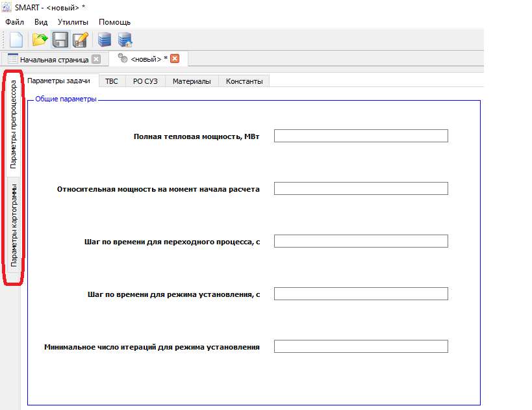The width and height of the screenshot is (532, 410).
Task: Show the Константы tab
Action: click(244, 81)
